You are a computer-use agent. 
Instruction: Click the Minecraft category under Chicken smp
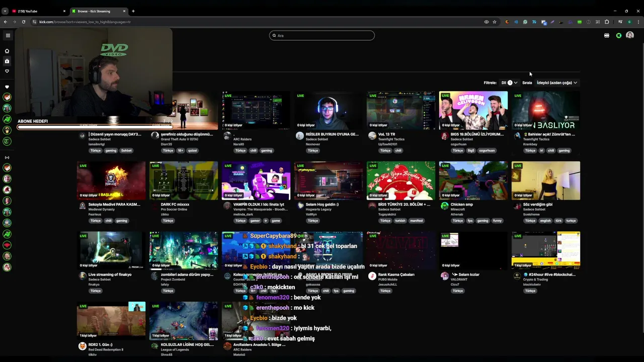coord(457,209)
